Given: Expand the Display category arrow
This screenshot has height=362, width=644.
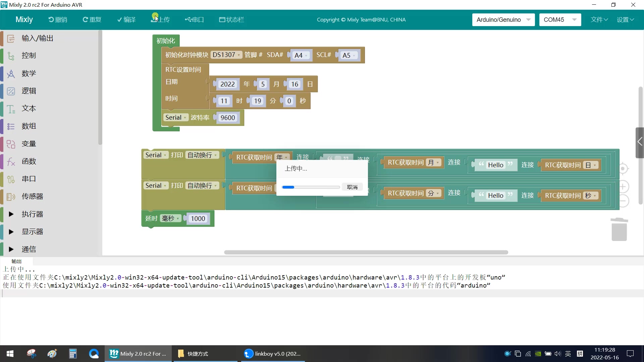Looking at the screenshot, I should tap(11, 232).
